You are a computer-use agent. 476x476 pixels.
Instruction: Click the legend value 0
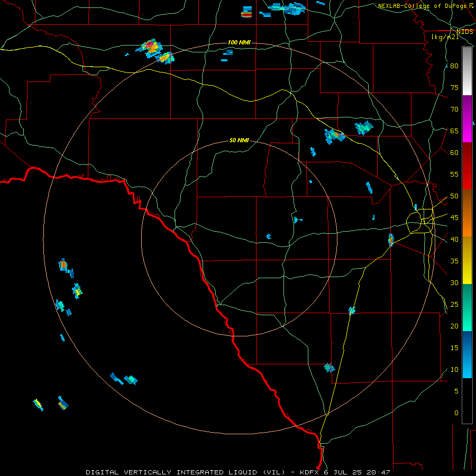pos(456,413)
